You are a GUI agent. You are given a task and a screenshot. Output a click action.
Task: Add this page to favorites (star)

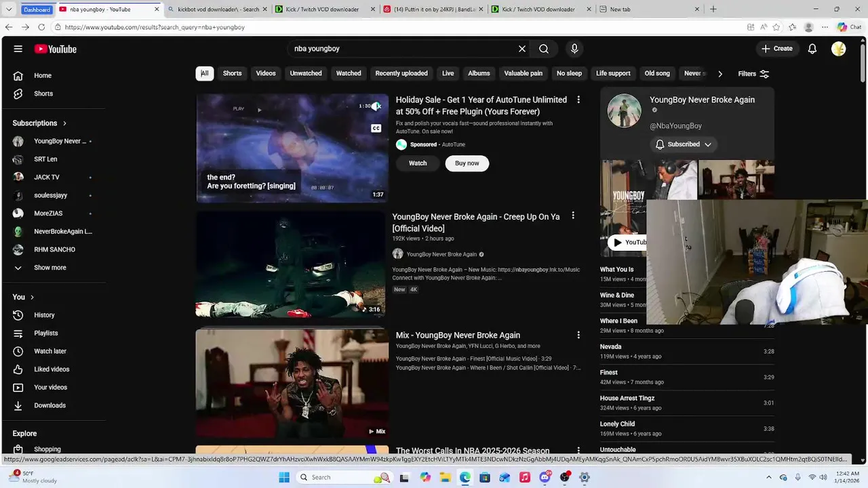pyautogui.click(x=776, y=27)
